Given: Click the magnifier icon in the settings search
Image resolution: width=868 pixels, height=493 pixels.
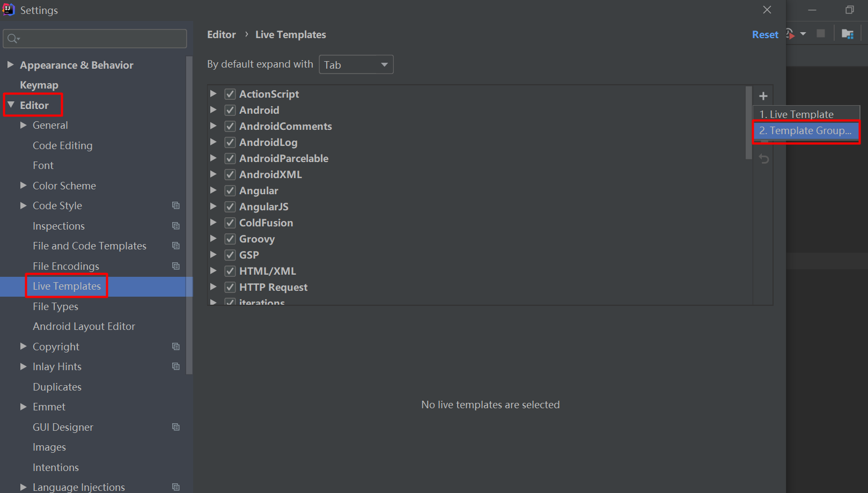Looking at the screenshot, I should 13,39.
